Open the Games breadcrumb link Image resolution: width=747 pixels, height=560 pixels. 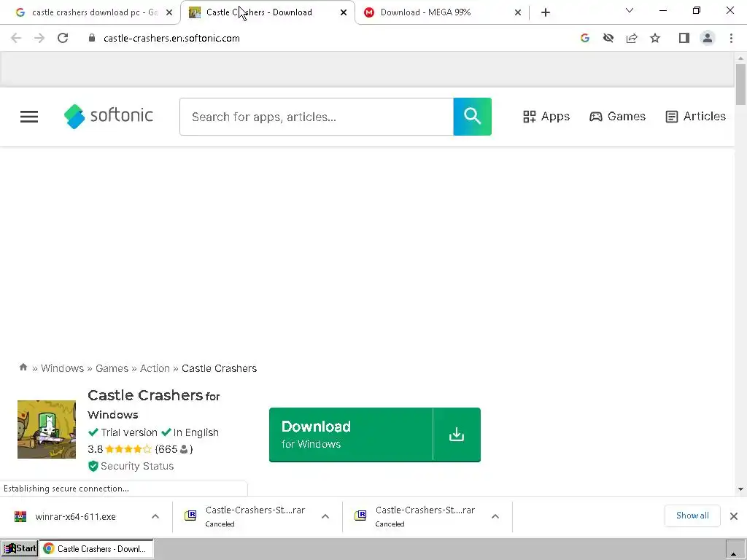112,368
